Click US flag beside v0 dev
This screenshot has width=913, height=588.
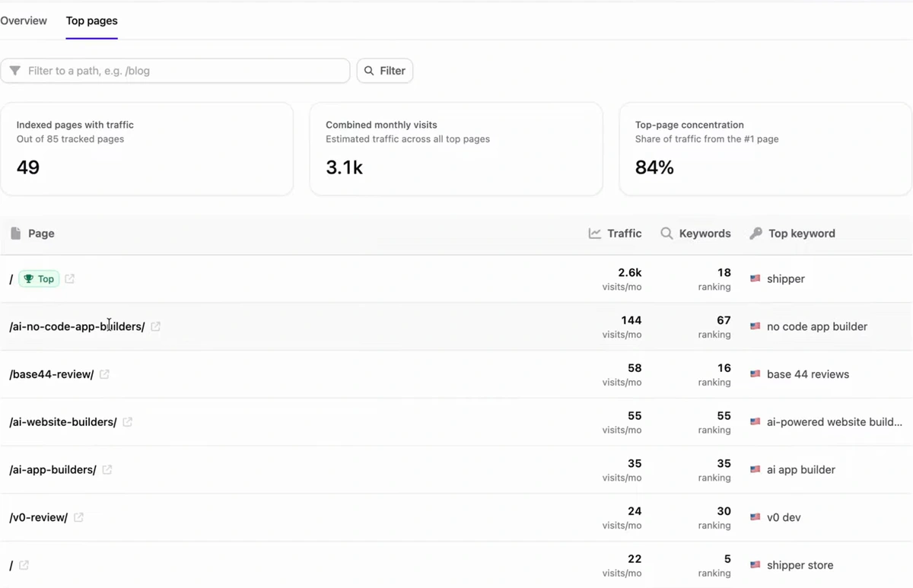756,517
